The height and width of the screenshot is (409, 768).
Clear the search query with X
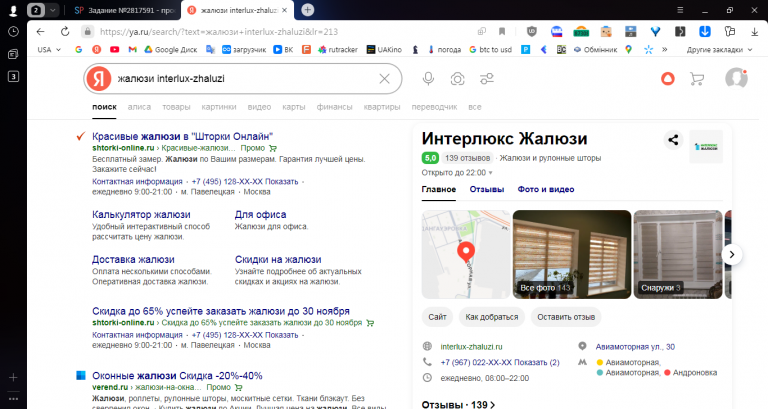click(384, 79)
